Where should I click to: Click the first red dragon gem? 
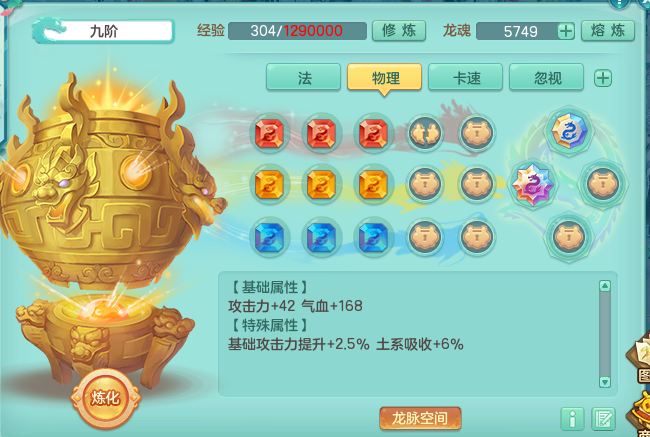(x=269, y=133)
